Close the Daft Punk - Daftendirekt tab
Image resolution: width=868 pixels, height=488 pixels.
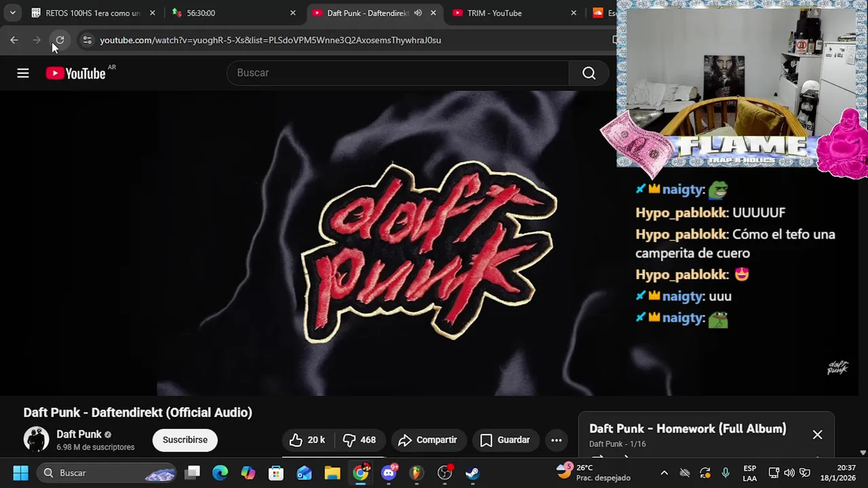pyautogui.click(x=433, y=13)
